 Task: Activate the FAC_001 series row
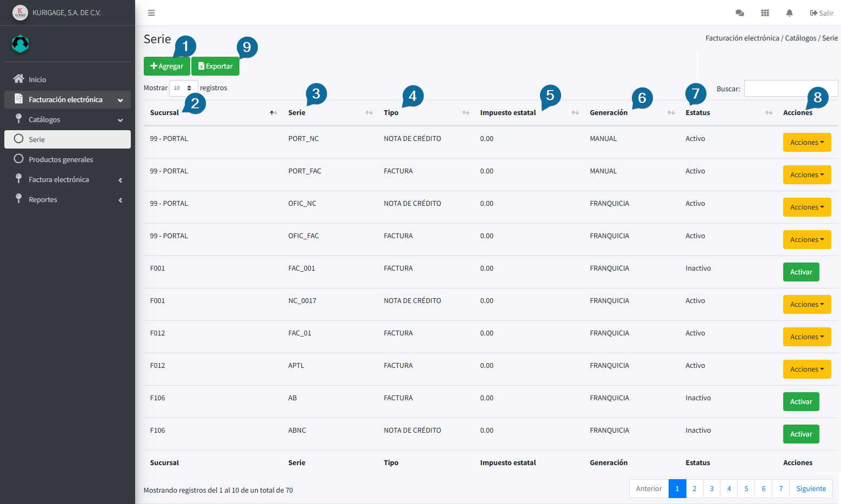coord(800,272)
